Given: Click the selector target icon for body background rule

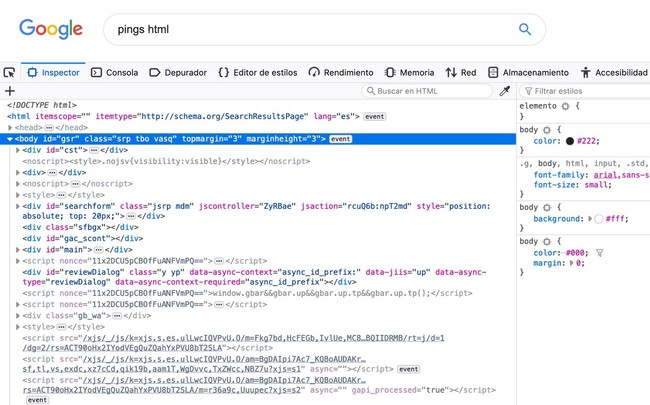Looking at the screenshot, I should tap(547, 207).
